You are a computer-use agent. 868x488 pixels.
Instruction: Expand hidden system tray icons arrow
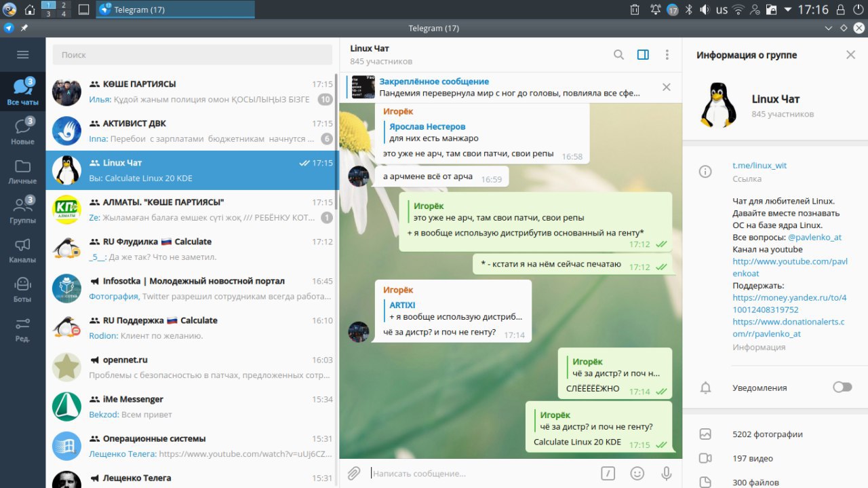[x=787, y=10]
